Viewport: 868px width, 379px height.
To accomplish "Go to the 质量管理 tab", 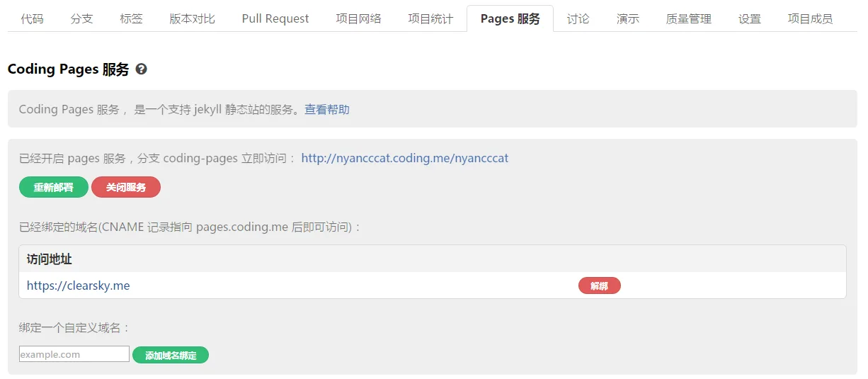I will (x=688, y=18).
